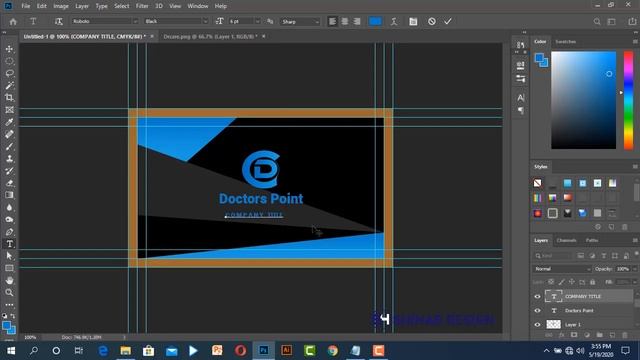
Task: Select the Horizontal Type tool
Action: pyautogui.click(x=9, y=244)
